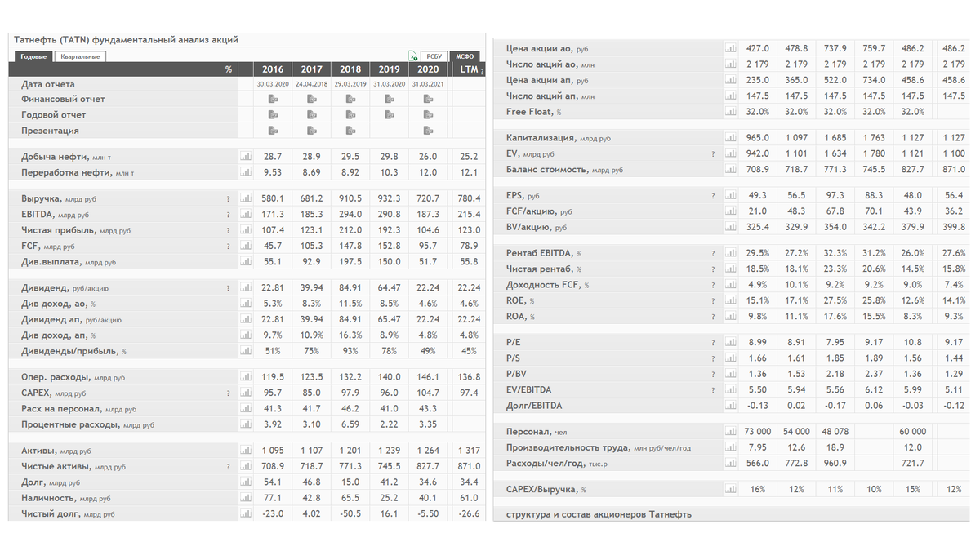Open the 2020 Презентация document
Viewport: 980px width, 551px height.
(427, 131)
